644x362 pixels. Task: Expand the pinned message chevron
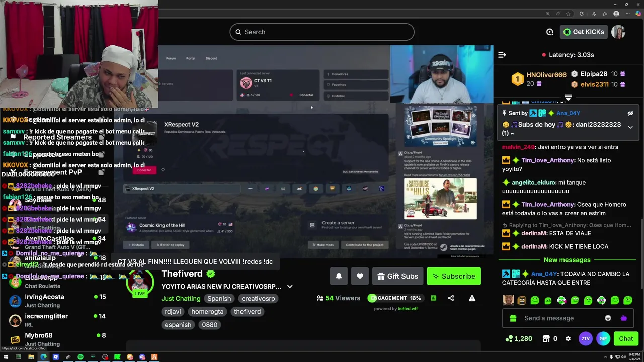click(630, 127)
